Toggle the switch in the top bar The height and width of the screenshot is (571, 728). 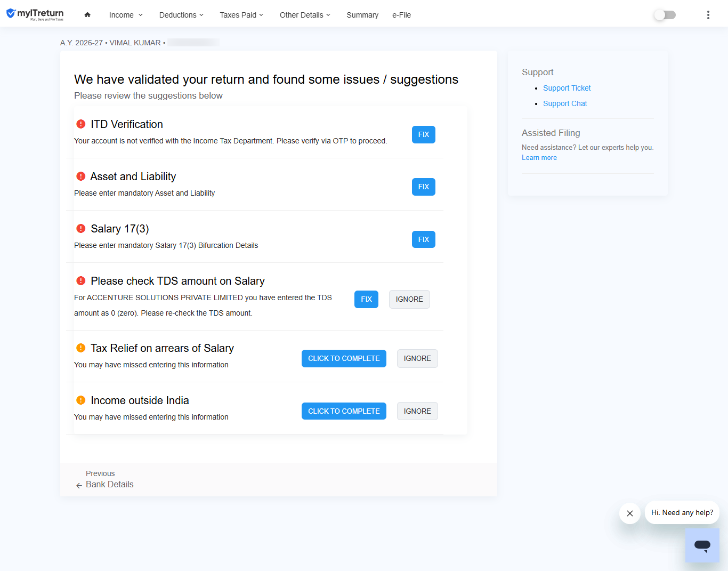click(x=665, y=15)
